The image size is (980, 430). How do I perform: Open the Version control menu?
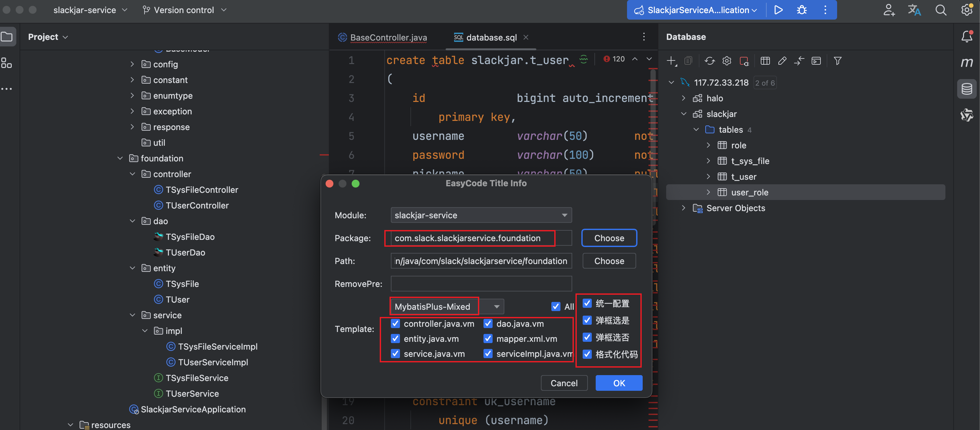[x=184, y=10]
